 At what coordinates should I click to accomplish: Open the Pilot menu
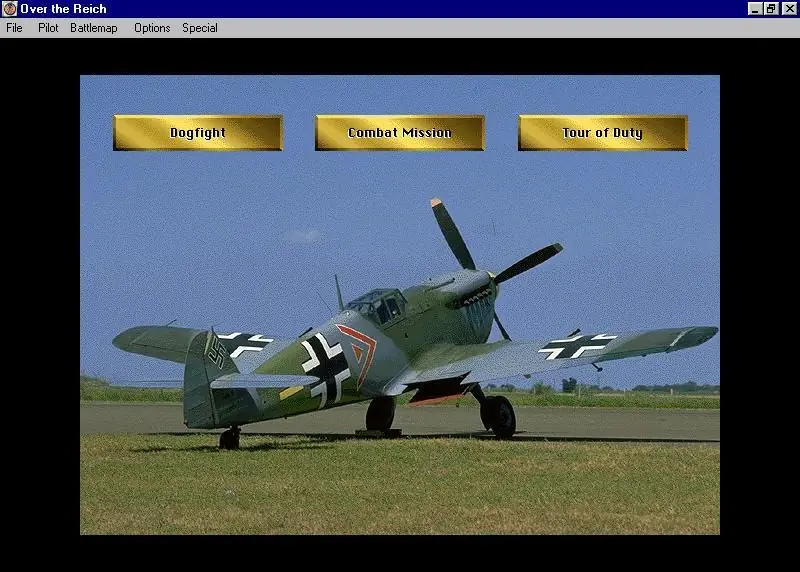pyautogui.click(x=48, y=28)
